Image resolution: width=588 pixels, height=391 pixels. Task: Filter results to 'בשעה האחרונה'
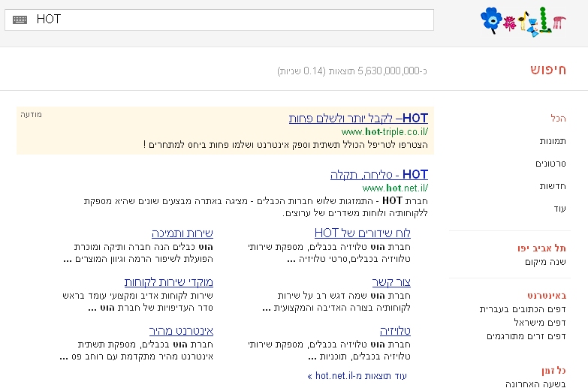535,384
